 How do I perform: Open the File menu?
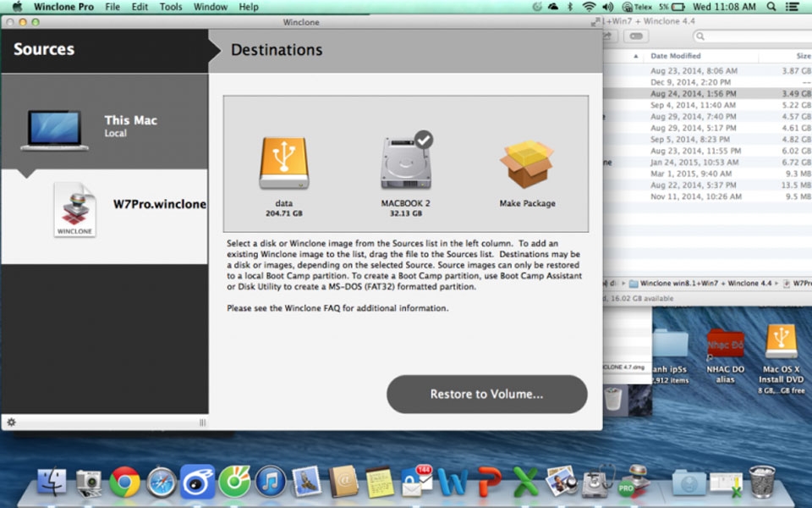tap(112, 7)
